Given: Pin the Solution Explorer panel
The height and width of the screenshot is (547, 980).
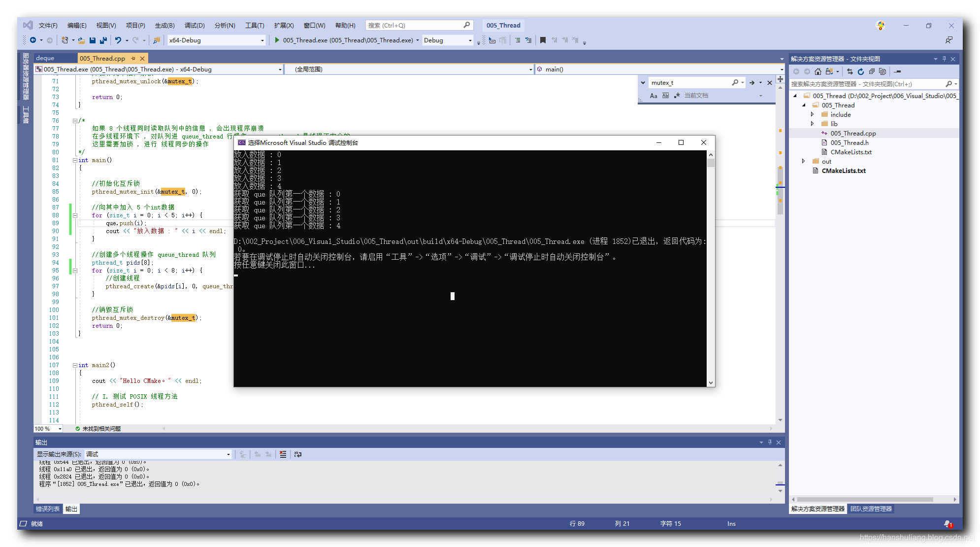Looking at the screenshot, I should click(x=944, y=59).
